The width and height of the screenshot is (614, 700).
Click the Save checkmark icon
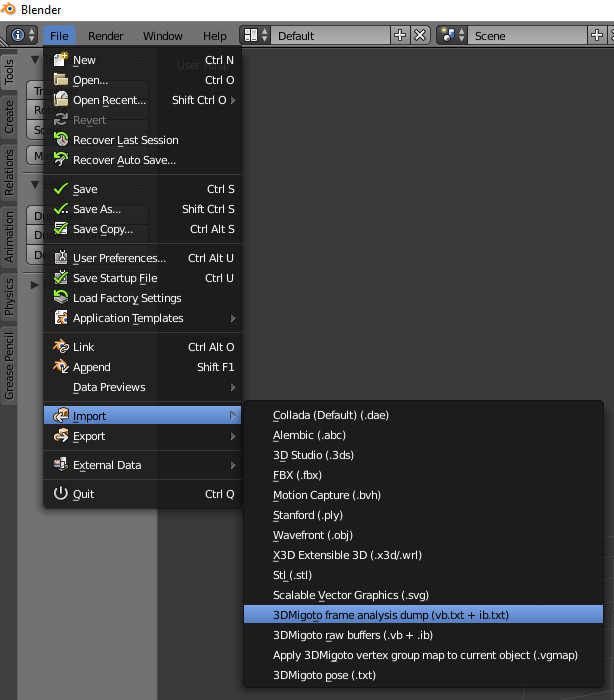click(61, 189)
